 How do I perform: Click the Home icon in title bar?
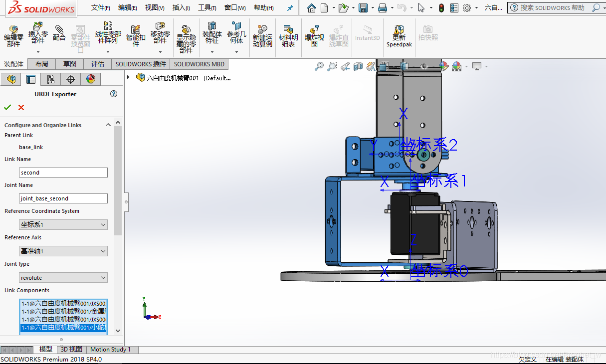(x=312, y=7)
